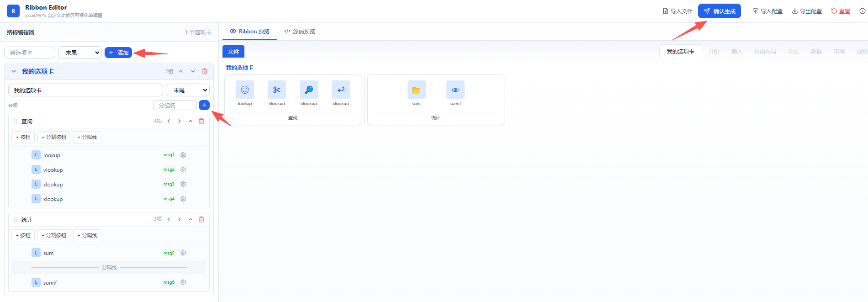The image size is (868, 302).
Task: Open the 末尾 position dropdown beside 新选项卡
Action: 80,53
